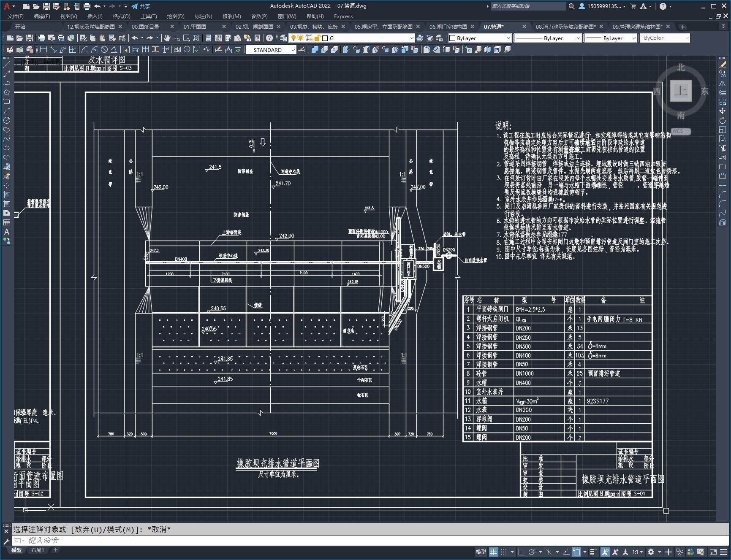Switch to the 06.闸门室结构图 drawing tab

448,27
